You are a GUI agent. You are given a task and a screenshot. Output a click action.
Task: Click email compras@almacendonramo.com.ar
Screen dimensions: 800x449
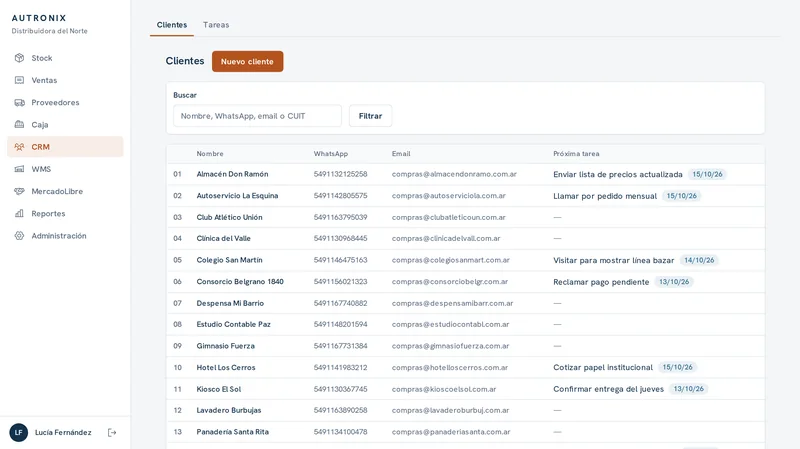(454, 174)
